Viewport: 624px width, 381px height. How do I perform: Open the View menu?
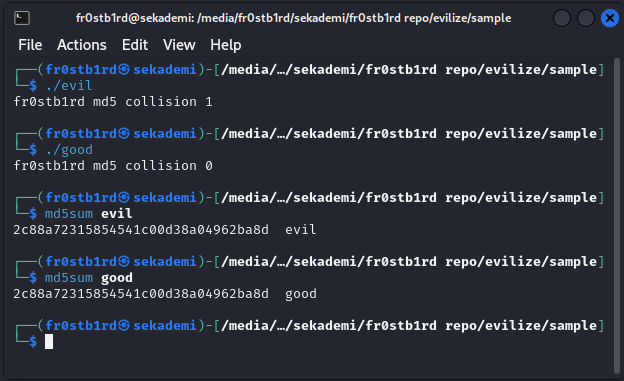pyautogui.click(x=179, y=45)
